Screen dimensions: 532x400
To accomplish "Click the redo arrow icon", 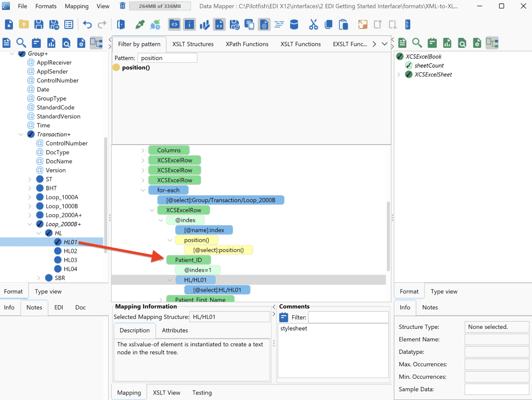I will pyautogui.click(x=102, y=25).
